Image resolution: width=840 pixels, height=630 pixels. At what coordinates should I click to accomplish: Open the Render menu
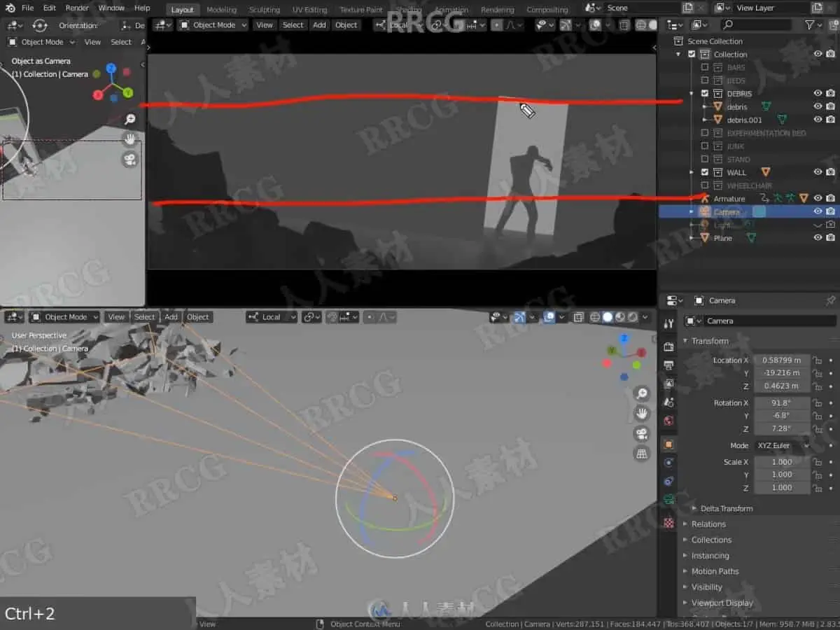point(77,8)
